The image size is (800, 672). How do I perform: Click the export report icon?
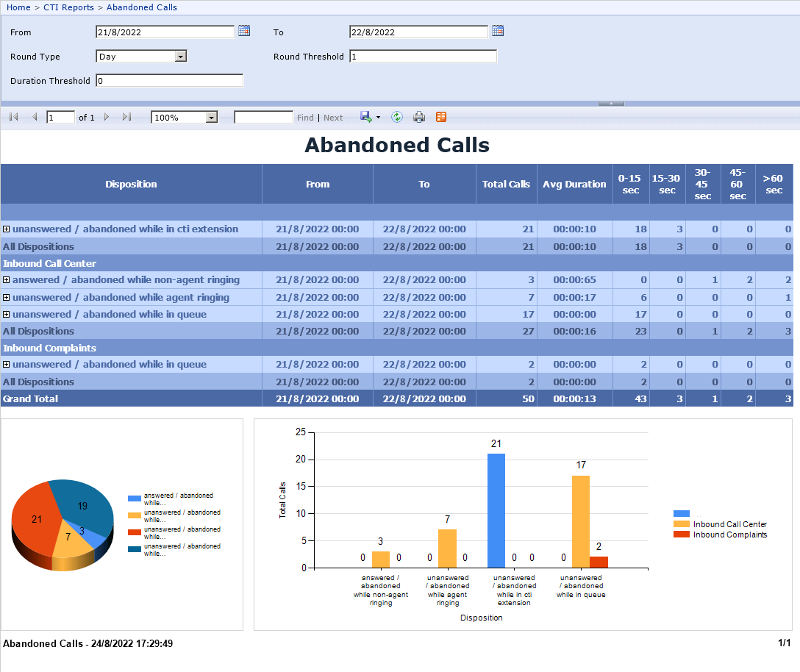coord(365,117)
